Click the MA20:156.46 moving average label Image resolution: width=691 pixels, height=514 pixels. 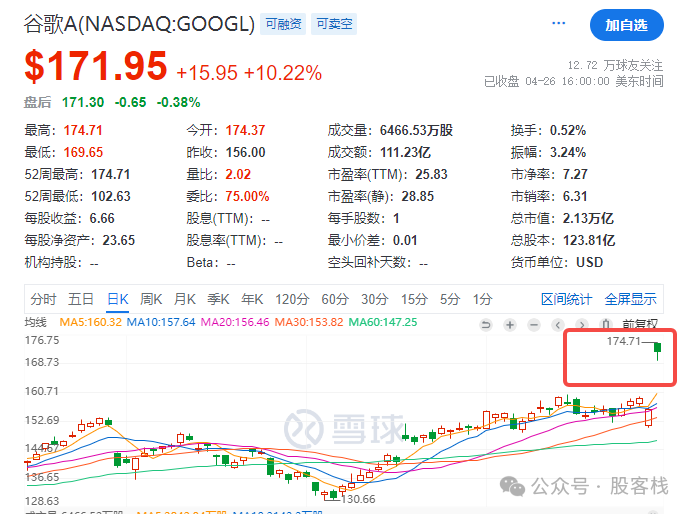235,322
